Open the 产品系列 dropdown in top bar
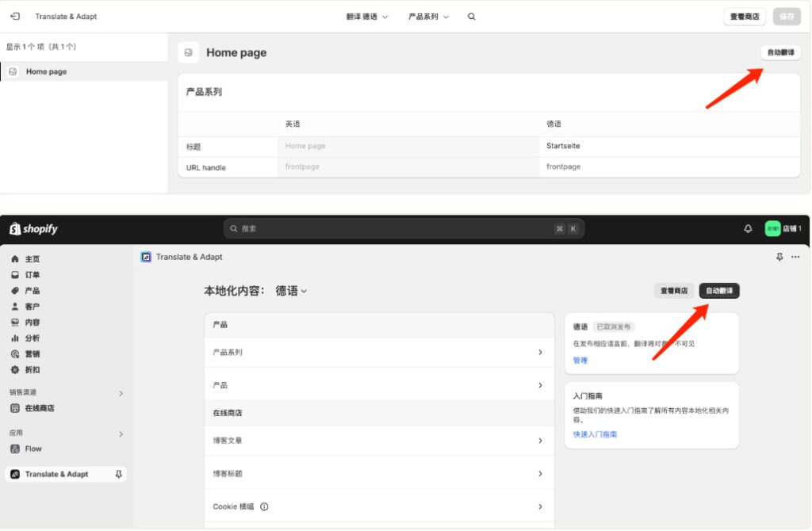 (x=428, y=17)
